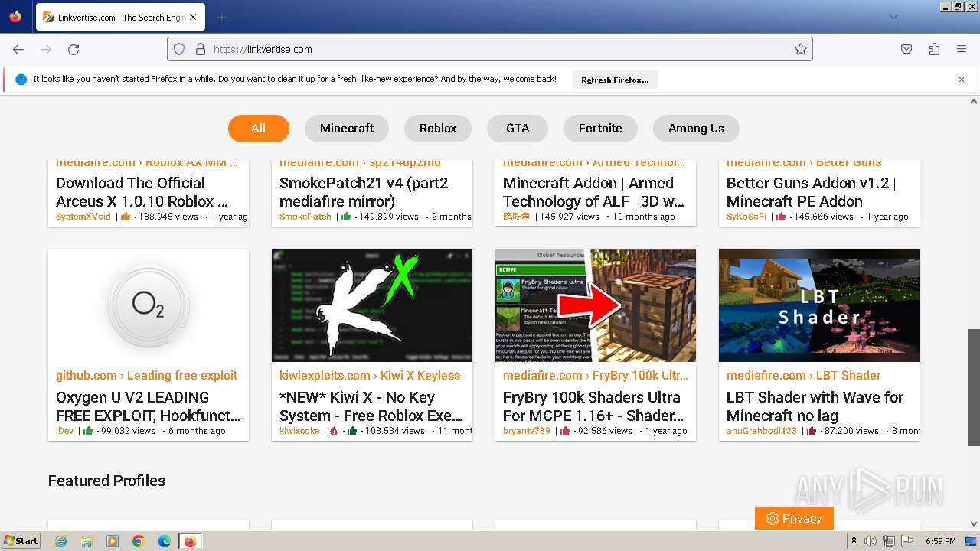
Task: Launch Google Chrome from the taskbar
Action: (139, 541)
